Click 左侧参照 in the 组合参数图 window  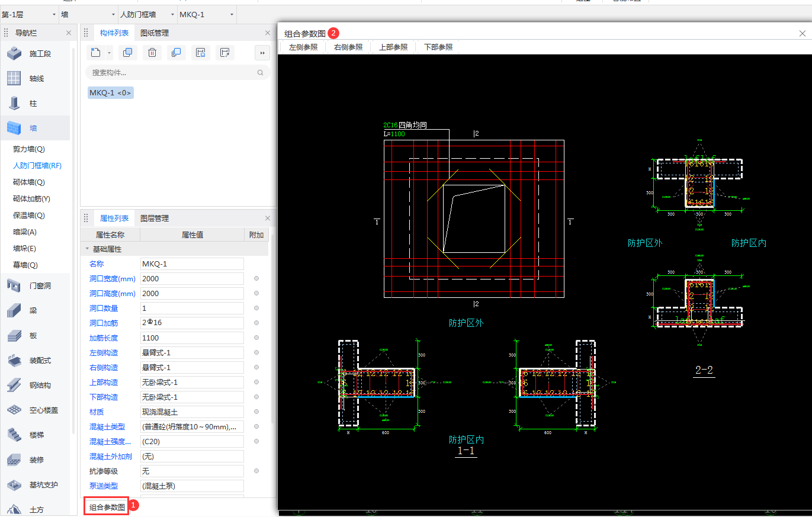click(303, 47)
